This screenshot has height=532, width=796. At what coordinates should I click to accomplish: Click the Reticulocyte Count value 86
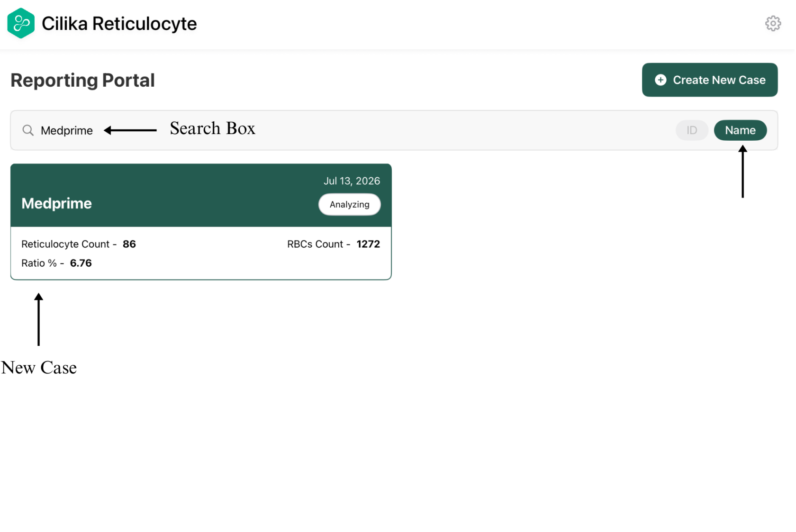[129, 244]
